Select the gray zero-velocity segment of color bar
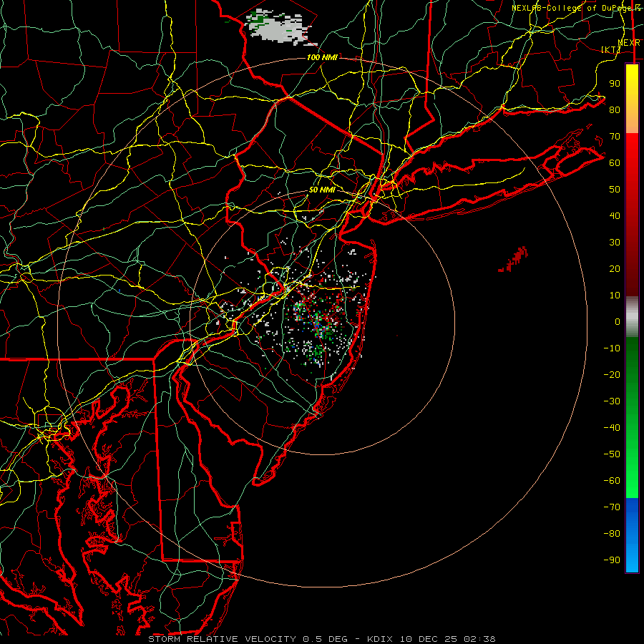The height and width of the screenshot is (644, 644). (x=632, y=317)
